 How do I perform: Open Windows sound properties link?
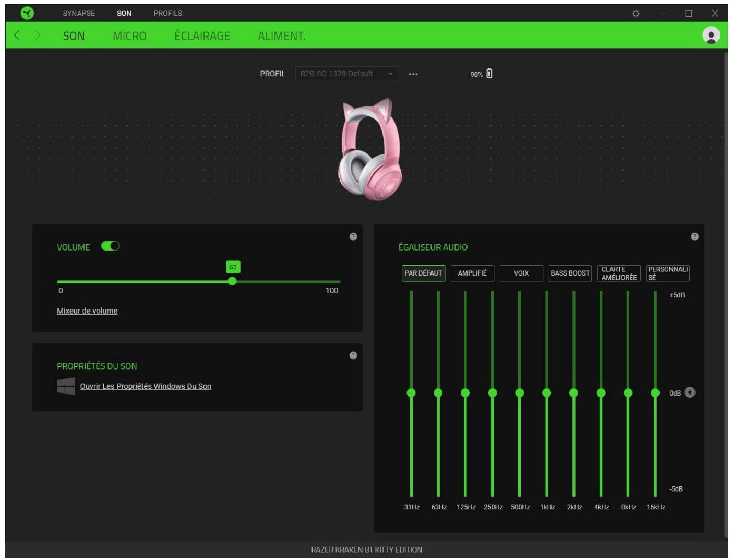coord(146,386)
